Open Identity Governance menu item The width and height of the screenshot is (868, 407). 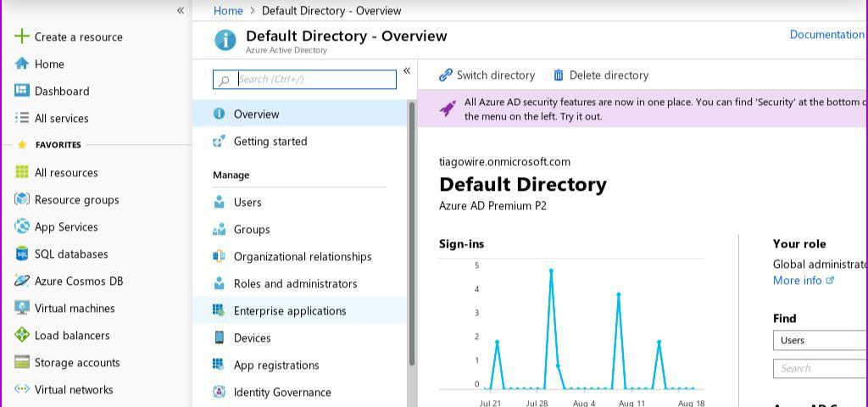(299, 392)
